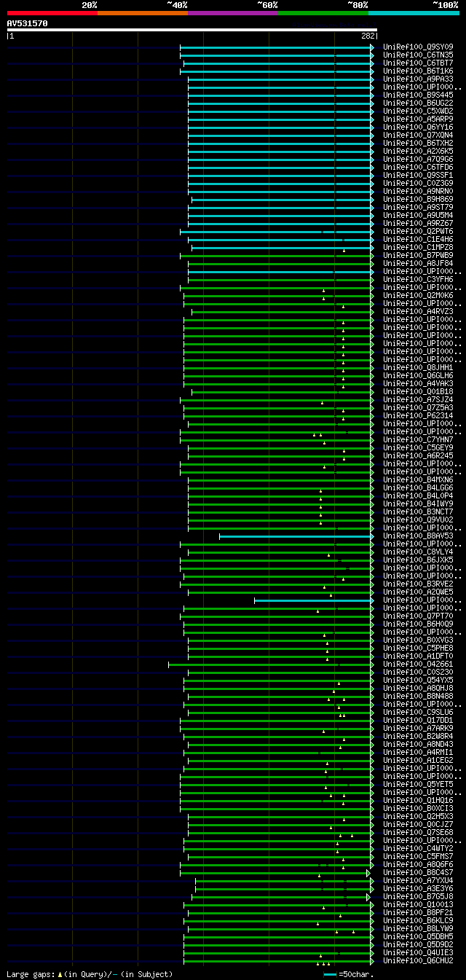Open hit UniRef100_C6TBT7
The image size is (466, 980).
418,63
